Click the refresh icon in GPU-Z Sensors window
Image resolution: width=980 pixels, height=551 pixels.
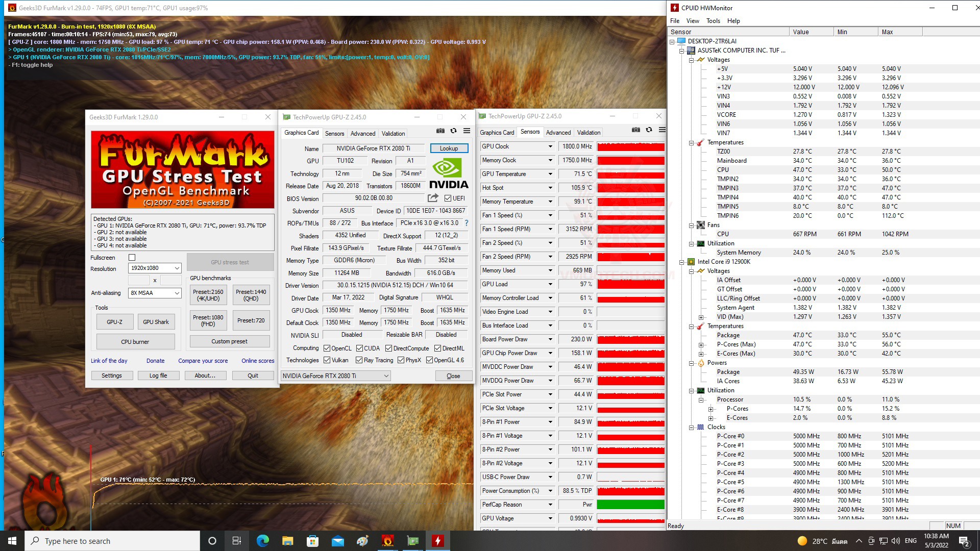pyautogui.click(x=649, y=130)
